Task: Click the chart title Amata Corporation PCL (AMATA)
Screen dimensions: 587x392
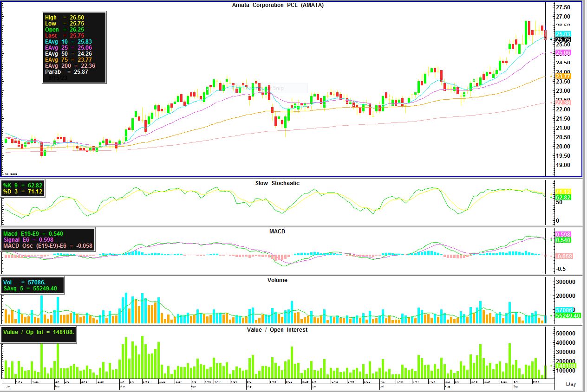Action: click(x=278, y=5)
